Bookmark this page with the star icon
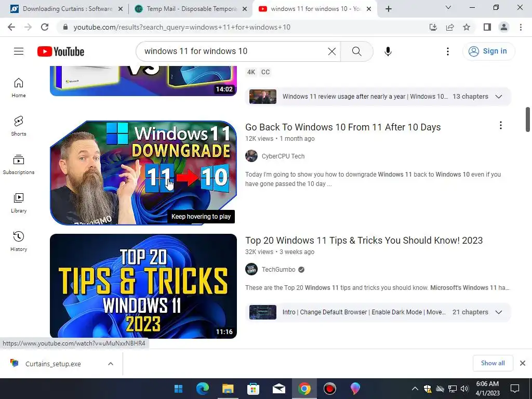The height and width of the screenshot is (399, 532). (467, 27)
